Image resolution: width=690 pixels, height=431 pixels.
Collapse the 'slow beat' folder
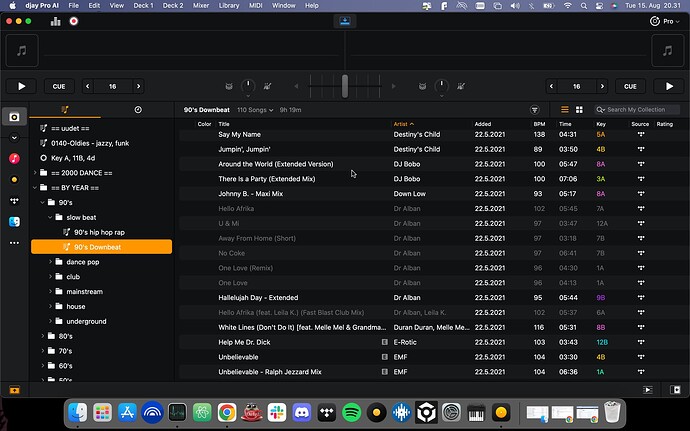50,217
